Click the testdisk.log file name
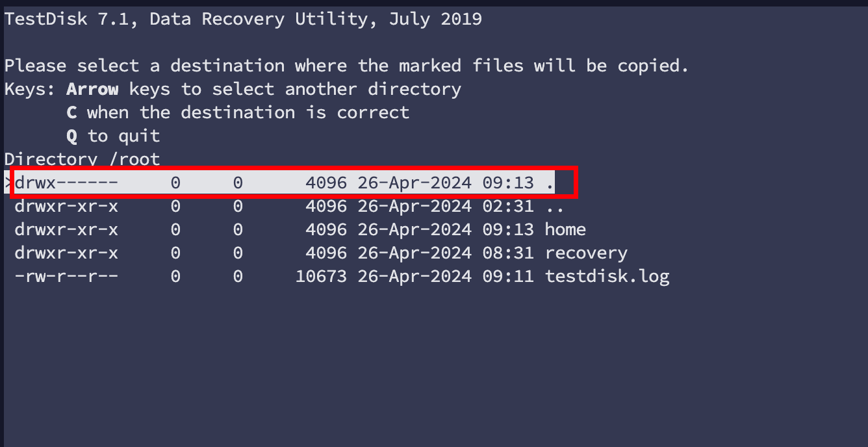 [606, 276]
